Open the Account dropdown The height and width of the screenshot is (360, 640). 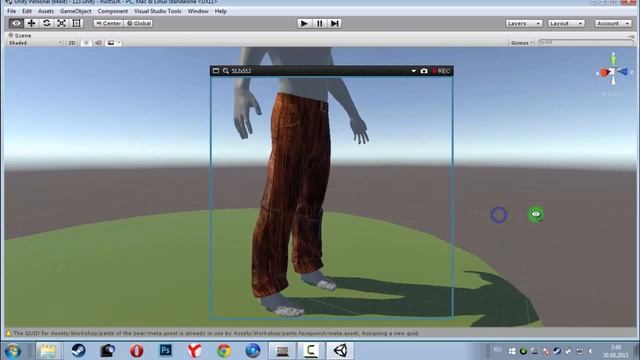click(613, 23)
